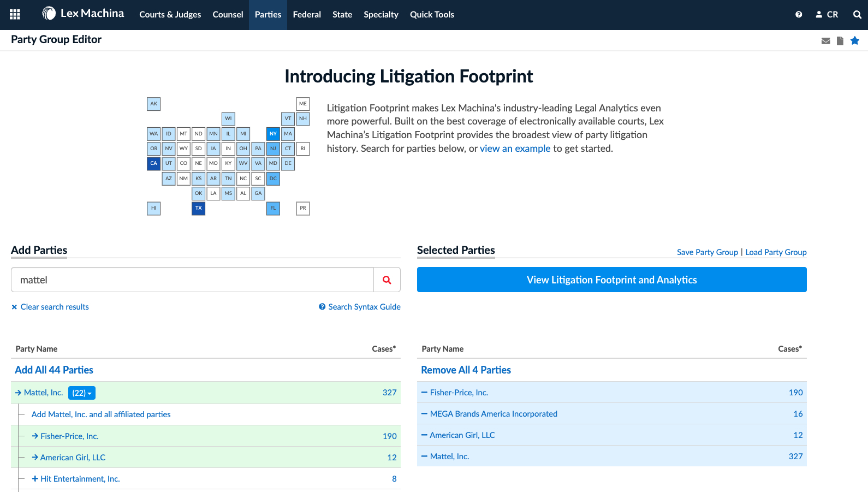Select the HI state tile on map
868x492 pixels.
154,208
